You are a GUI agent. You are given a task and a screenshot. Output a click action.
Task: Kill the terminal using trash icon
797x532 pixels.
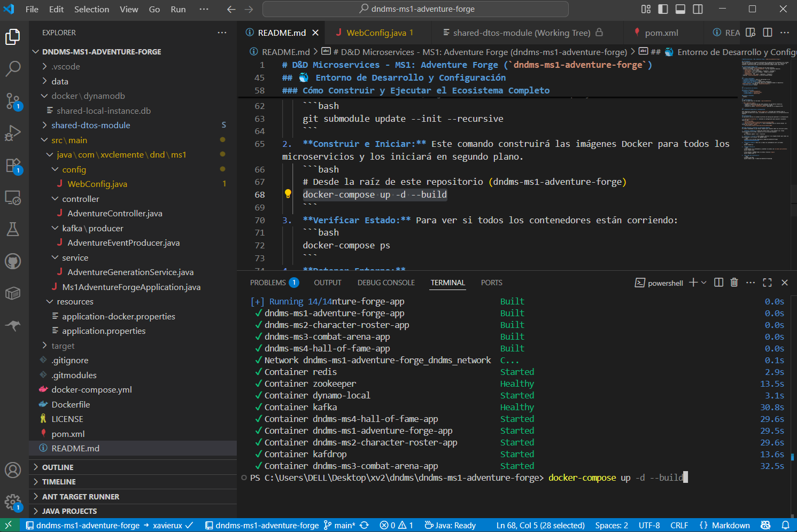click(734, 283)
